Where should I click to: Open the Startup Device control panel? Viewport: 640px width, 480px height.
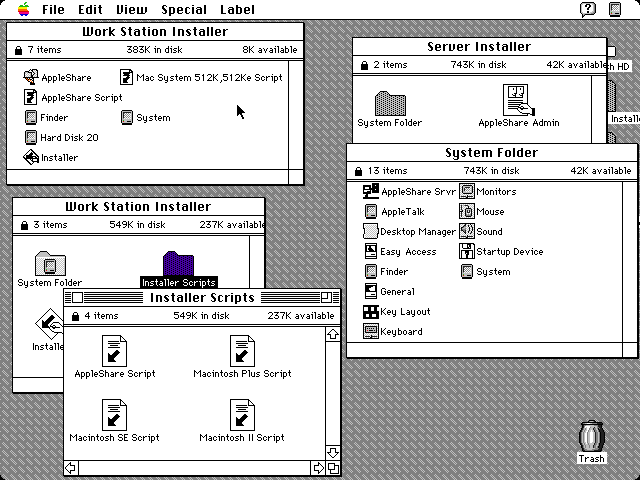point(467,252)
